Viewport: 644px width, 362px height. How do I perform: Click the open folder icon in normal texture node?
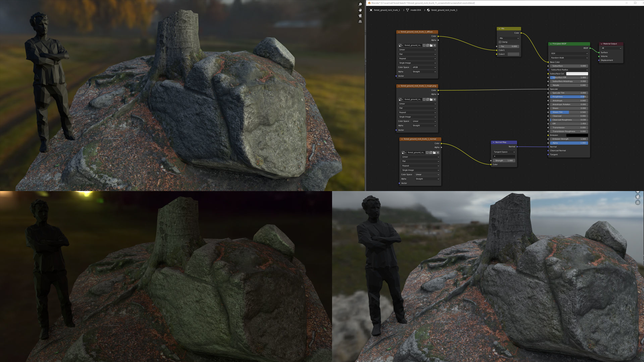coord(434,153)
